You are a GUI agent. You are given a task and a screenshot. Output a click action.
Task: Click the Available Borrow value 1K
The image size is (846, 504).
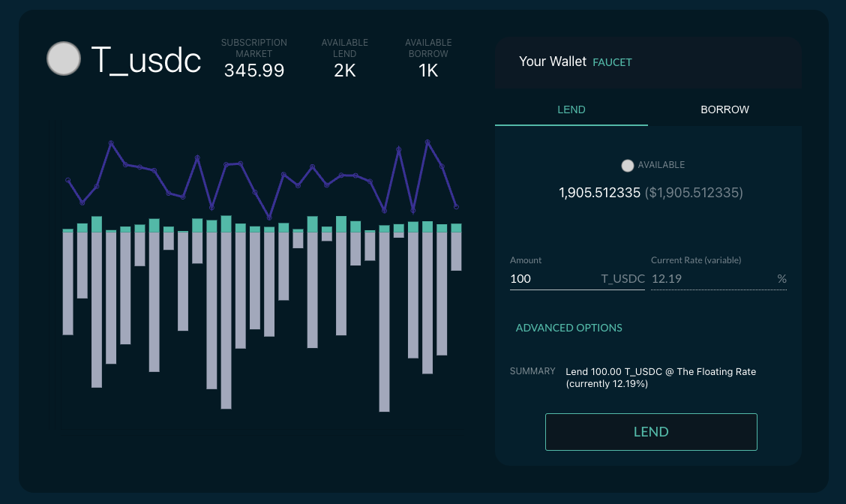point(428,70)
